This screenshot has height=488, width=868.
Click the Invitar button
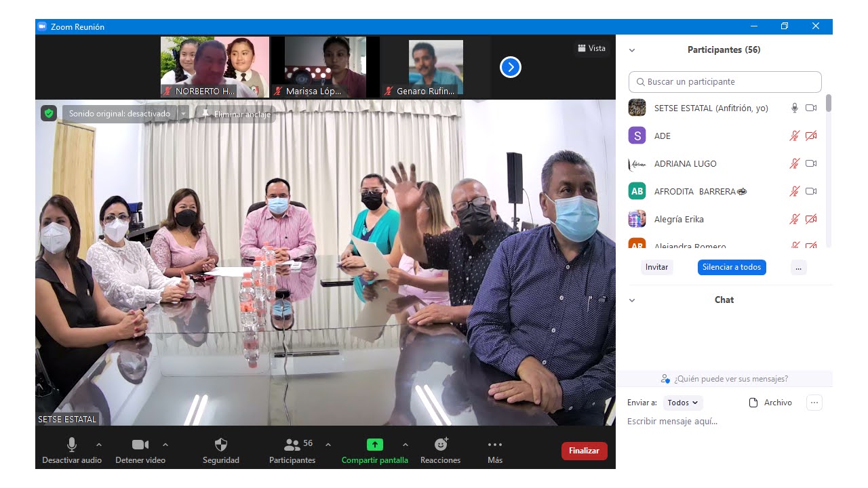click(656, 267)
